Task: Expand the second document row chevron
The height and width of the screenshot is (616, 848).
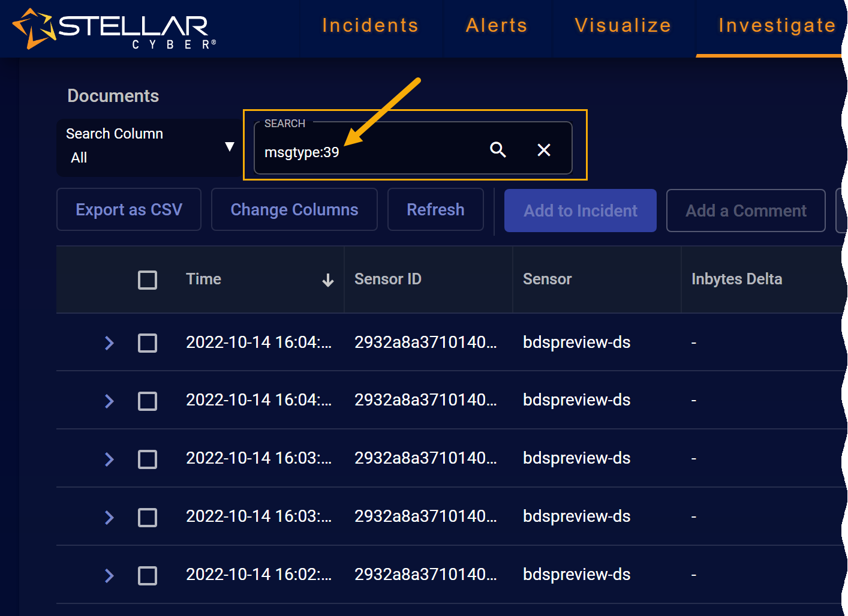Action: (109, 401)
